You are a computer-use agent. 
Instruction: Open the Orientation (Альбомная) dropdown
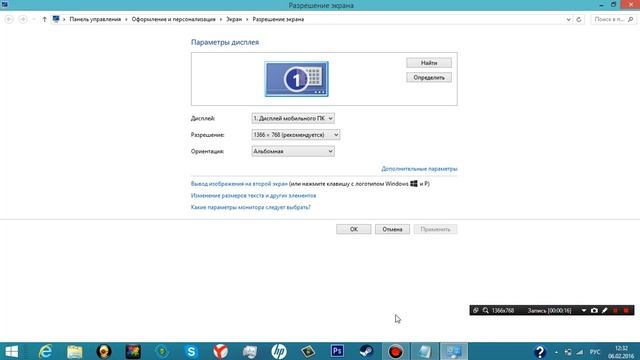pyautogui.click(x=293, y=151)
